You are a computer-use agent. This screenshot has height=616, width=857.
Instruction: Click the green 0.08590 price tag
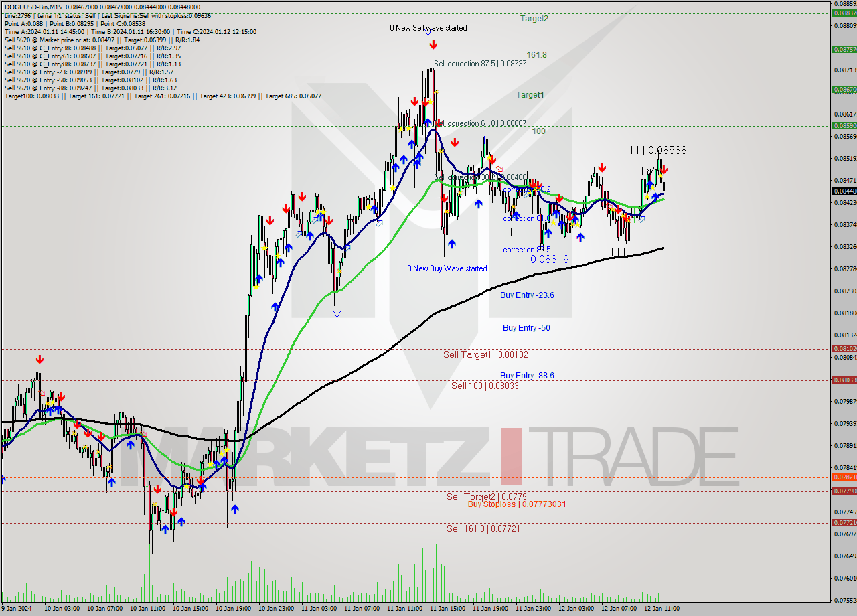pyautogui.click(x=844, y=125)
